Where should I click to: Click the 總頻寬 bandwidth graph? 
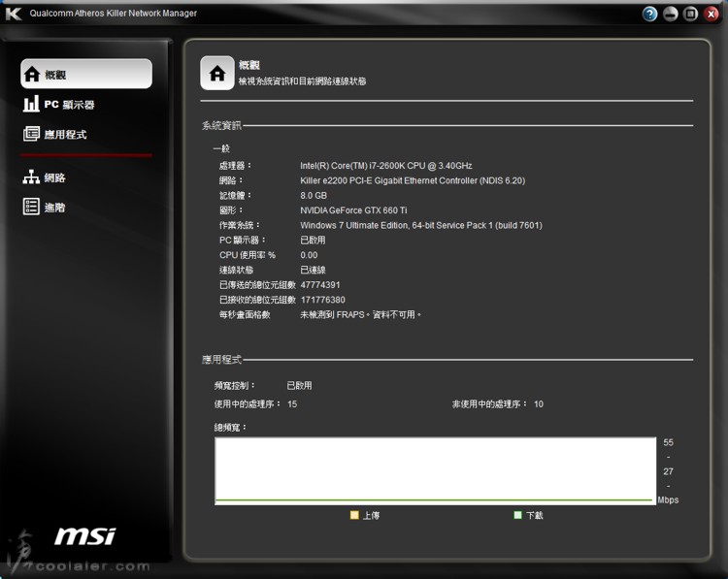(x=436, y=470)
